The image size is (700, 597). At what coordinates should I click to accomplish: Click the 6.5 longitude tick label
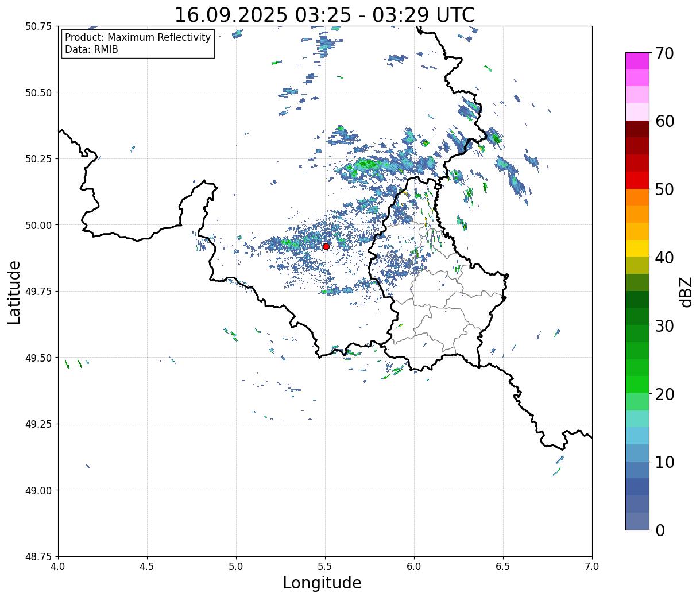[x=503, y=567]
